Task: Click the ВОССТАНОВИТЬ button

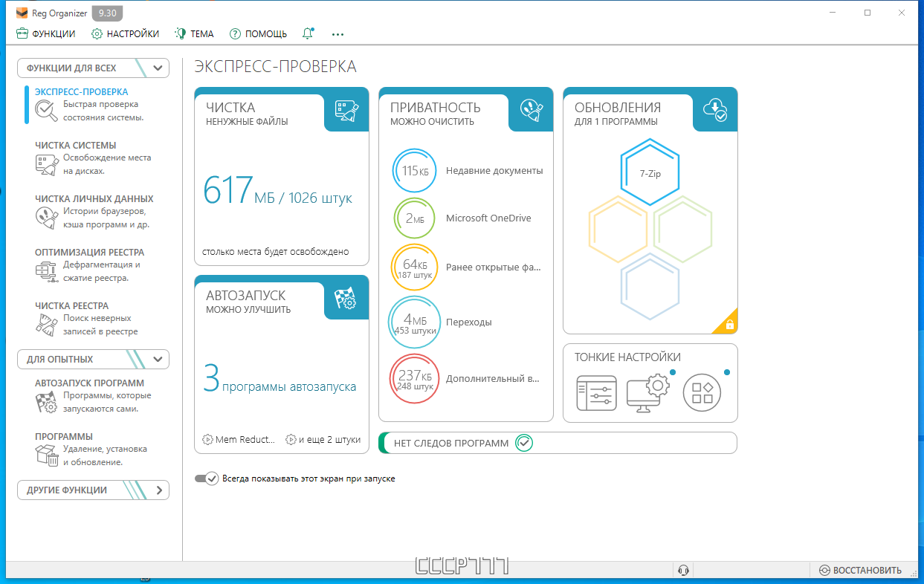Action: [x=860, y=571]
